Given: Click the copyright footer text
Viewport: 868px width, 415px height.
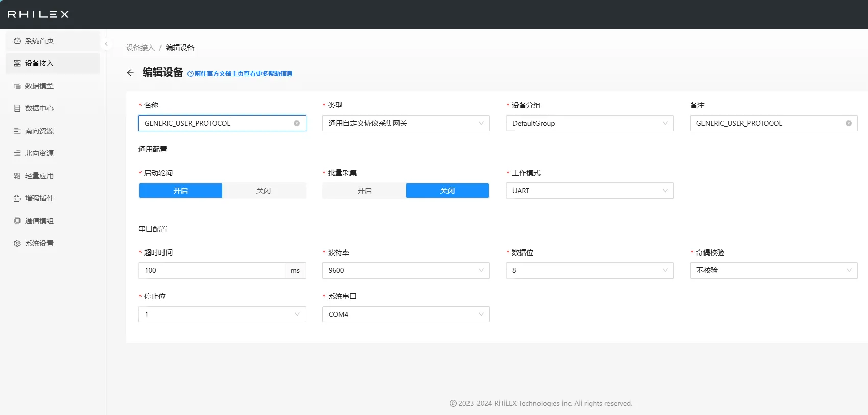Looking at the screenshot, I should point(541,403).
